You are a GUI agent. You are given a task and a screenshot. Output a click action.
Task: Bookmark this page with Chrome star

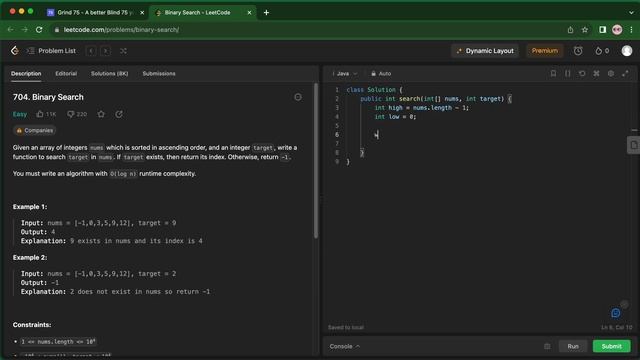[585, 30]
